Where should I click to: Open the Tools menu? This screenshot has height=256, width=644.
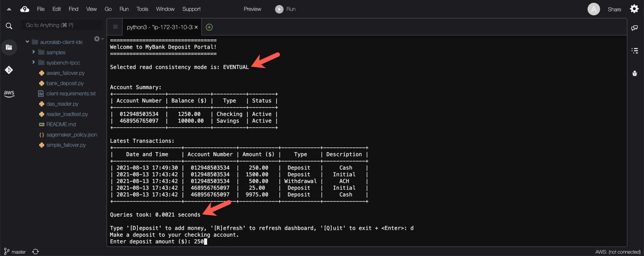click(x=142, y=9)
